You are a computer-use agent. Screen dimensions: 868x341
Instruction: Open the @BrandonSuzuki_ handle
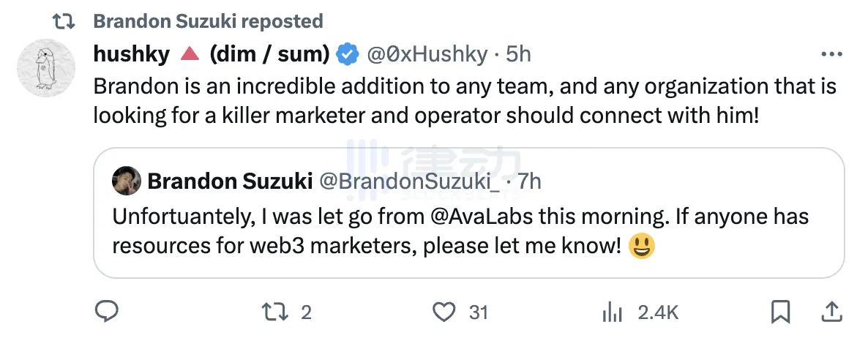point(410,181)
